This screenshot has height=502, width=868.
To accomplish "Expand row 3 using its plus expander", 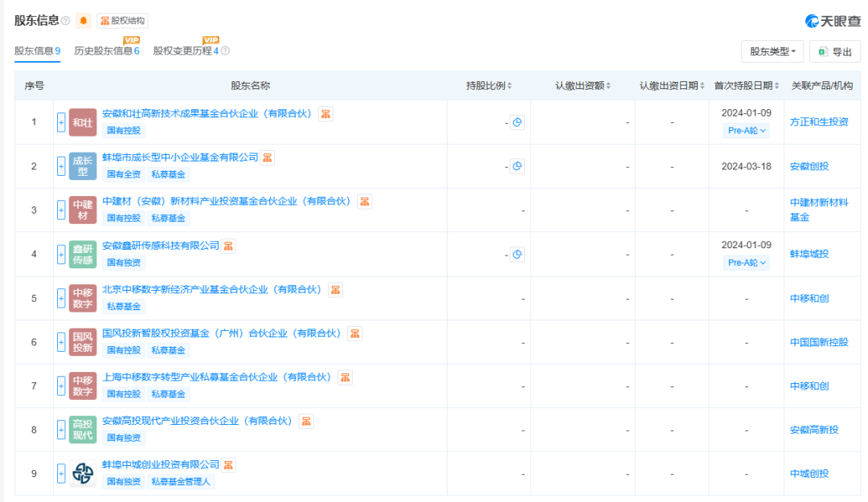I will pyautogui.click(x=60, y=209).
